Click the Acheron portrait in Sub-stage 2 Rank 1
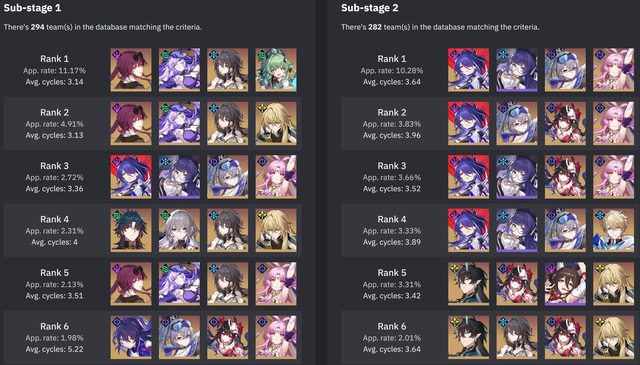 click(x=469, y=70)
